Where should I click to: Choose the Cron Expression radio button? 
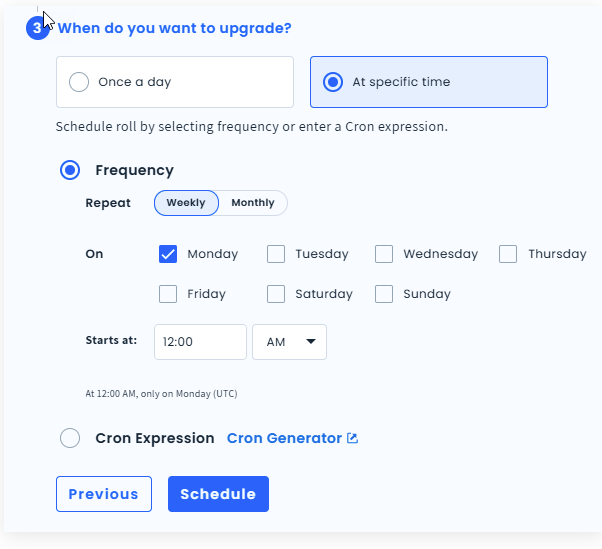click(70, 438)
